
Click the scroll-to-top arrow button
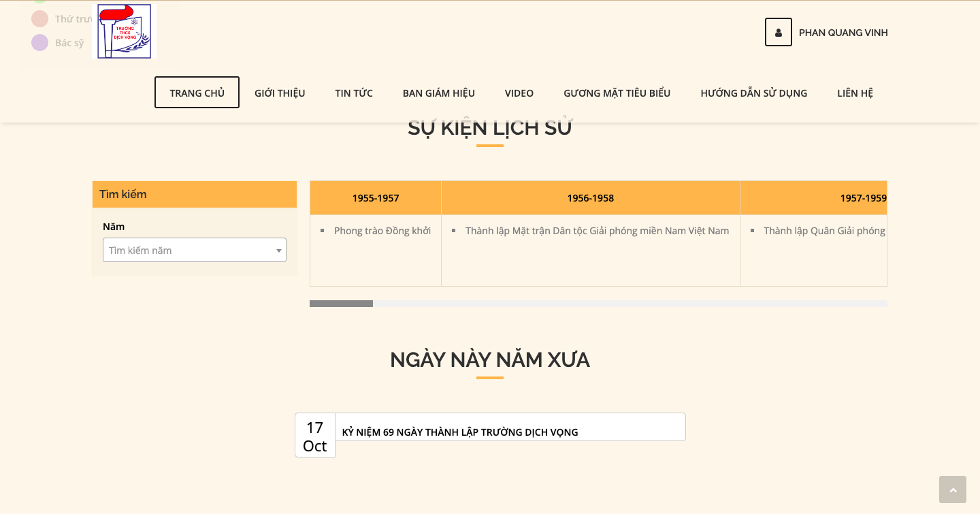952,489
